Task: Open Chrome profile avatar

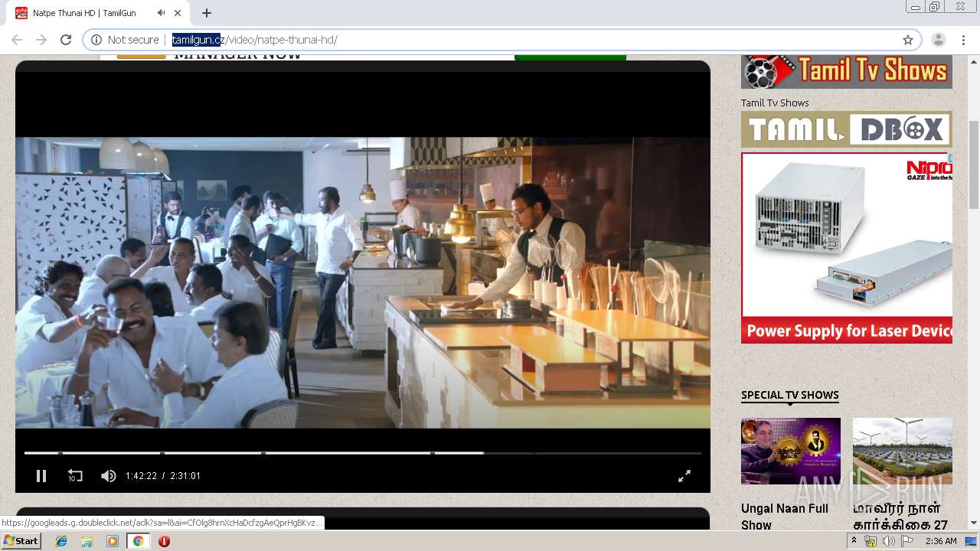Action: pyautogui.click(x=939, y=40)
